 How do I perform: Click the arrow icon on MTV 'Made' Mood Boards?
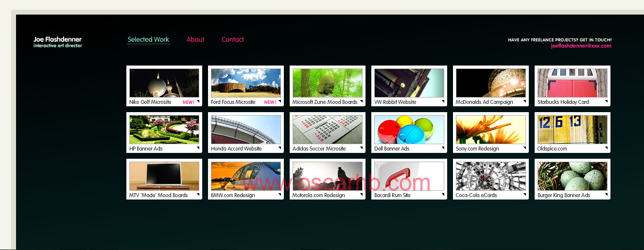pos(198,194)
